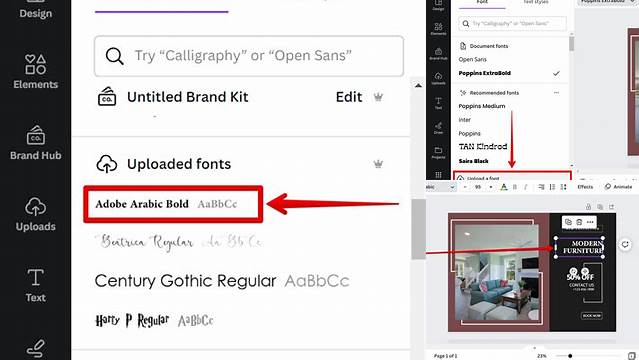Open Projects in the small top-right sidebar
Image resolution: width=639 pixels, height=360 pixels.
438,152
